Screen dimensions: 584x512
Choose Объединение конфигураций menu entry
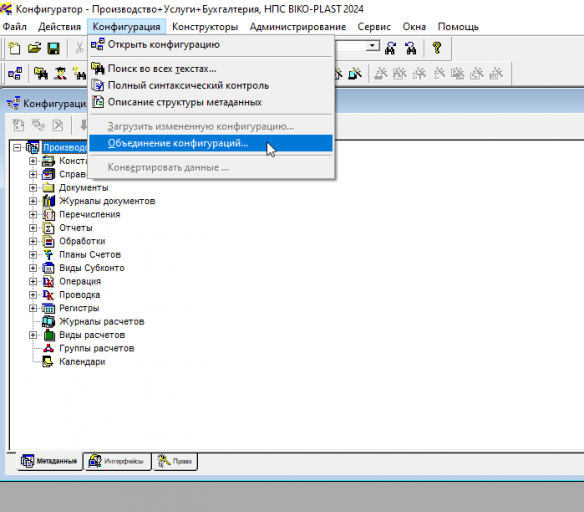(211, 143)
